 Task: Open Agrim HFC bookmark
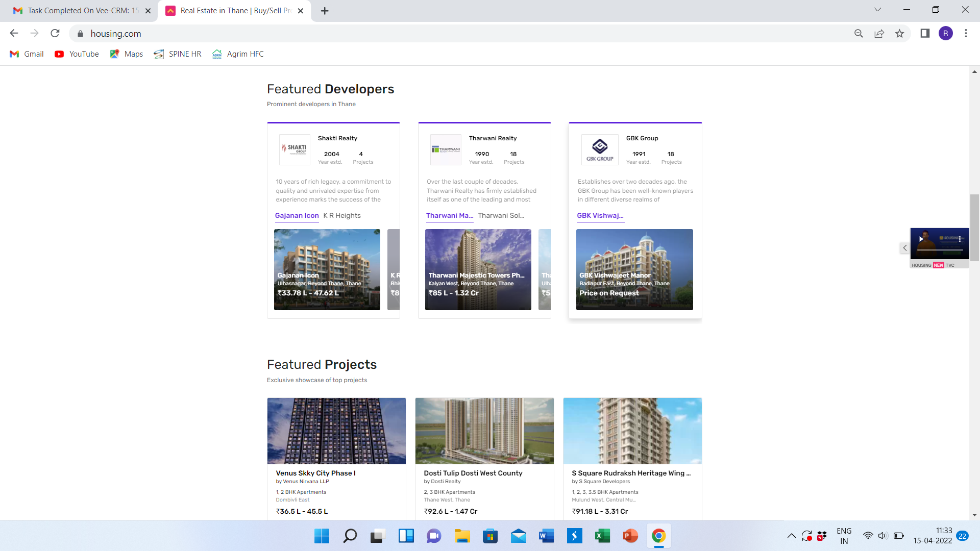[x=238, y=54]
